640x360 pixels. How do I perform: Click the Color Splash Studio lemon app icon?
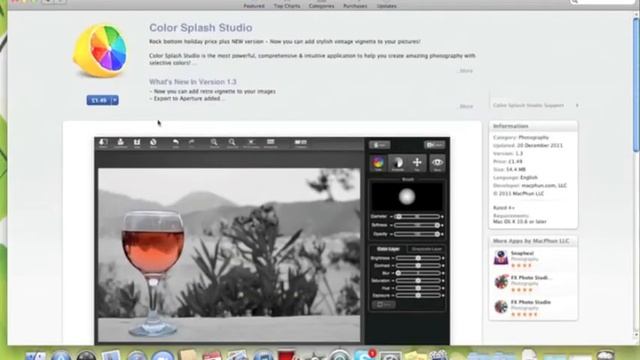click(x=100, y=51)
